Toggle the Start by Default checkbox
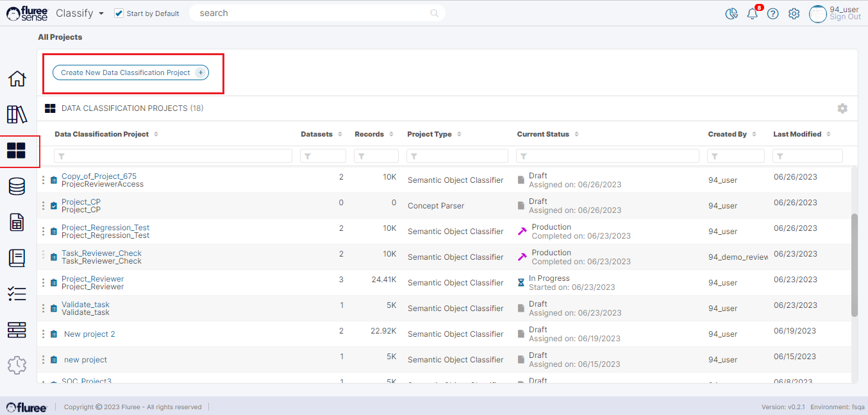Image resolution: width=868 pixels, height=415 pixels. coord(119,13)
